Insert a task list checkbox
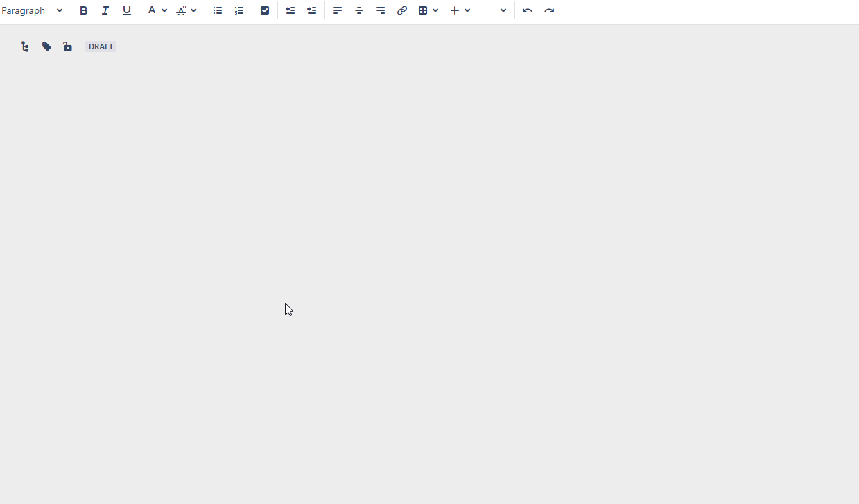The image size is (859, 504). 265,10
